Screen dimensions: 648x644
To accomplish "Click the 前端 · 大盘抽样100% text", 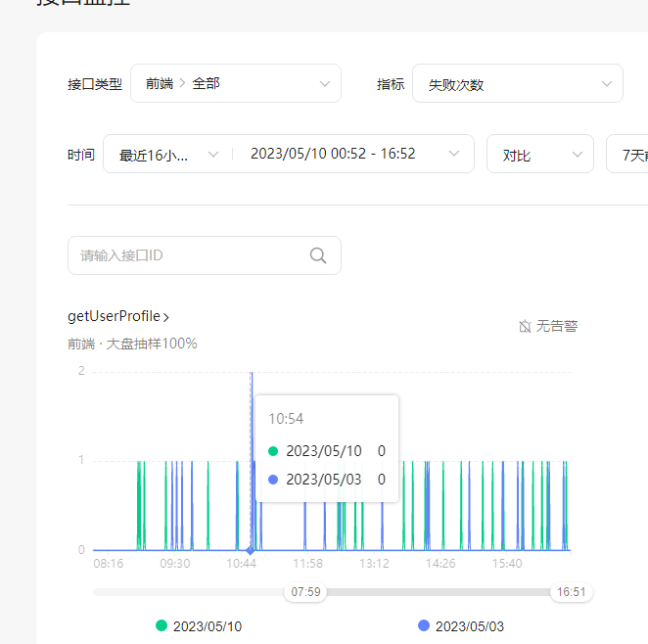I will tap(132, 344).
